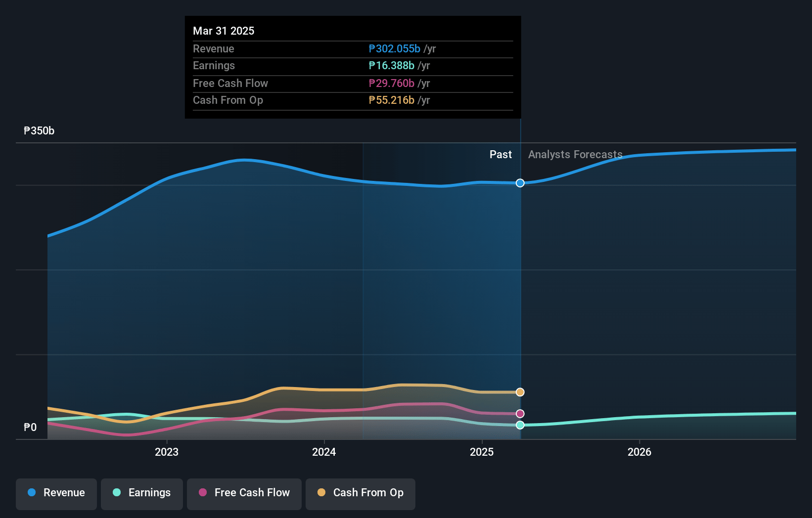812x518 pixels.
Task: Click the ₱302.055b revenue value
Action: (395, 48)
